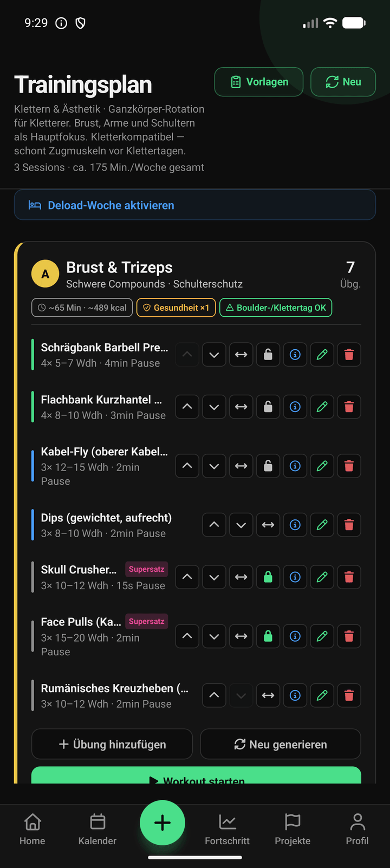This screenshot has height=868, width=390.
Task: Tap Übung hinzufügen to add exercise
Action: click(112, 744)
